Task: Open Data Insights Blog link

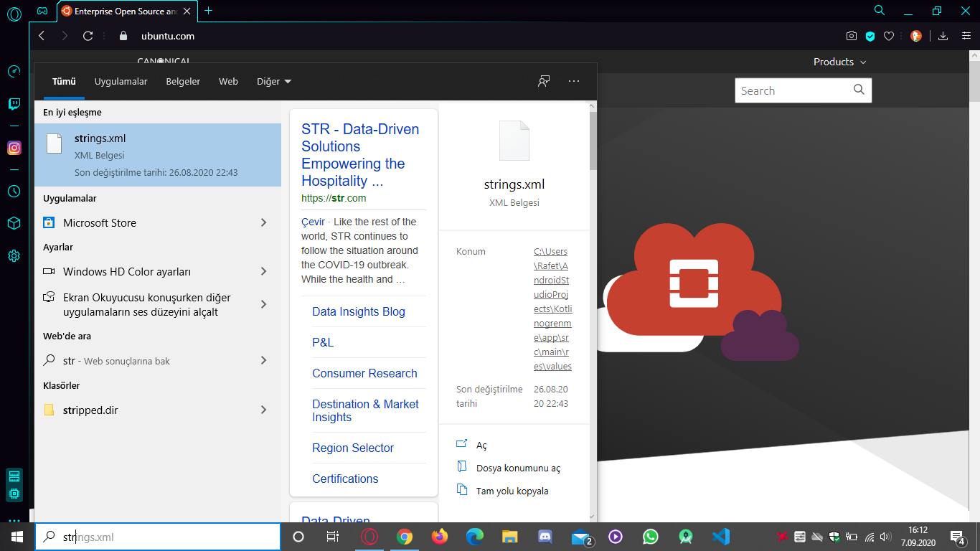Action: click(x=359, y=311)
